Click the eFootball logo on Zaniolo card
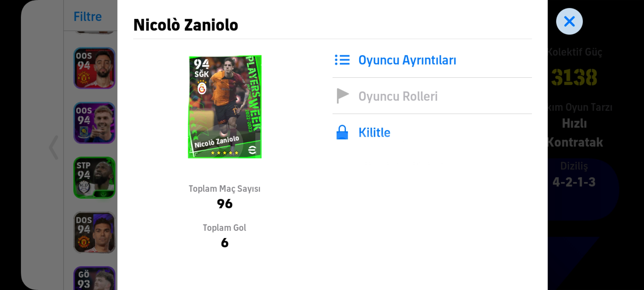This screenshot has width=644, height=290. tap(252, 150)
